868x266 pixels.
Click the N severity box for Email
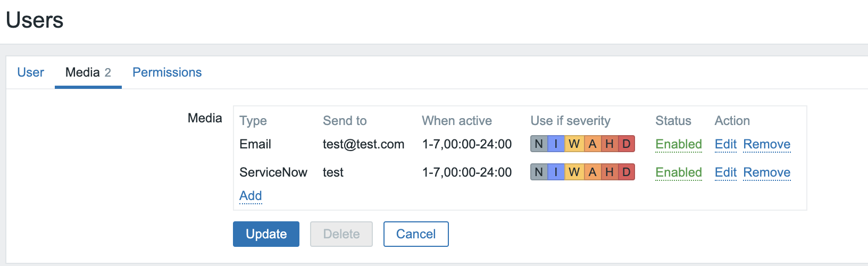pos(539,144)
